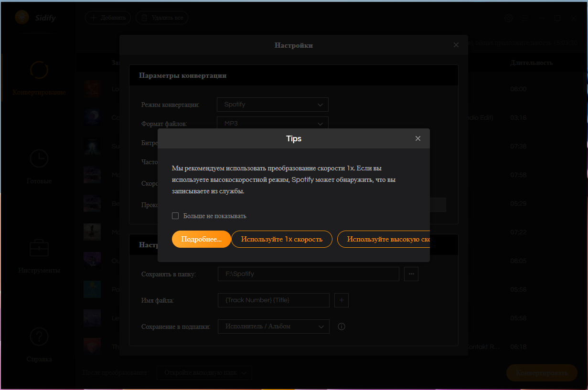Click the 'Конвертировать' button
The image size is (588, 390).
(x=542, y=373)
